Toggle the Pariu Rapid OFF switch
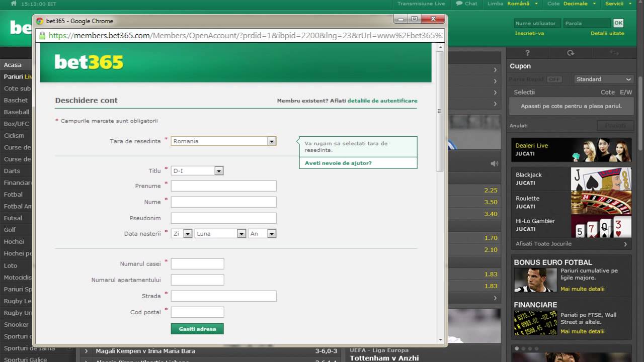Screen dimensions: 644x362 click(553, 79)
